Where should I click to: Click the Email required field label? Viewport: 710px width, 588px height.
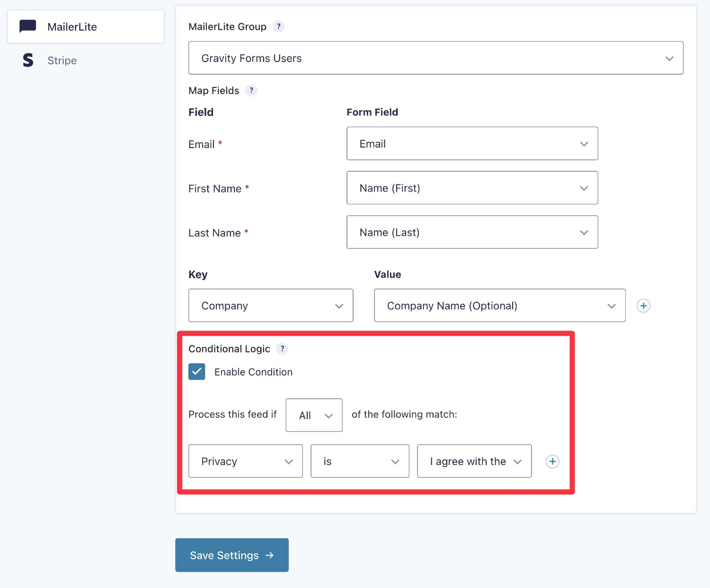point(202,144)
